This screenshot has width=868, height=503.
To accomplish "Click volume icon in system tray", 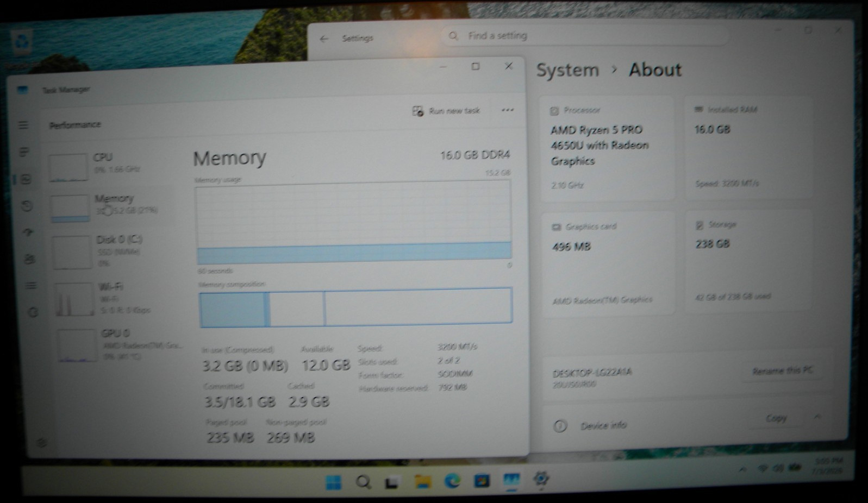I will click(778, 468).
